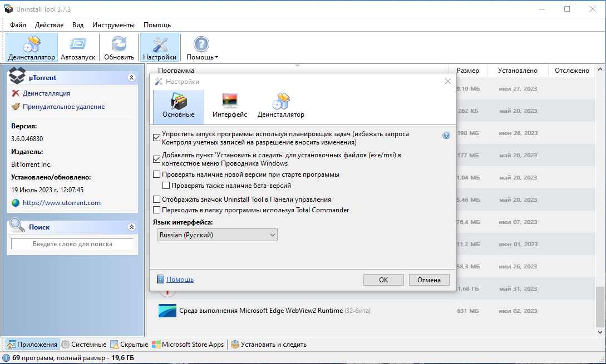The height and width of the screenshot is (364, 606).
Task: Click the collapse arrow above program list
Action: (x=297, y=66)
